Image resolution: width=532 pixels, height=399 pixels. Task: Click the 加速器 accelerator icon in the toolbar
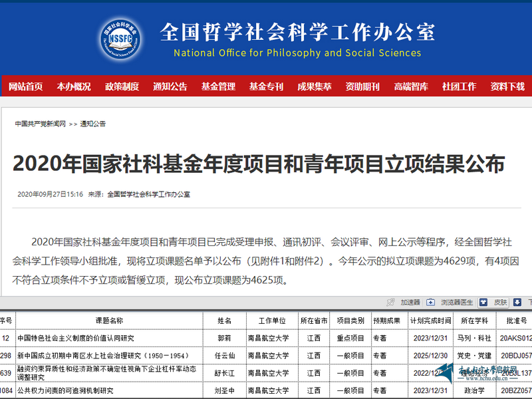(411, 301)
